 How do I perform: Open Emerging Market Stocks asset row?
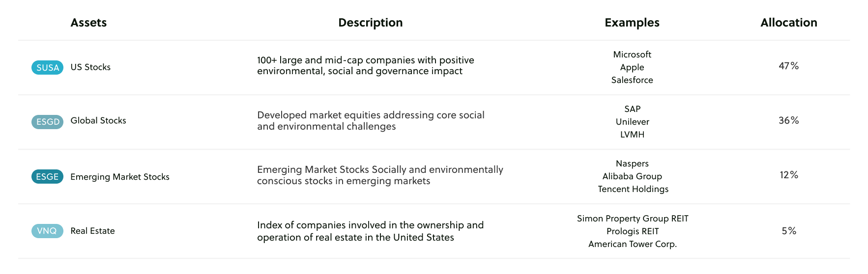coord(120,177)
